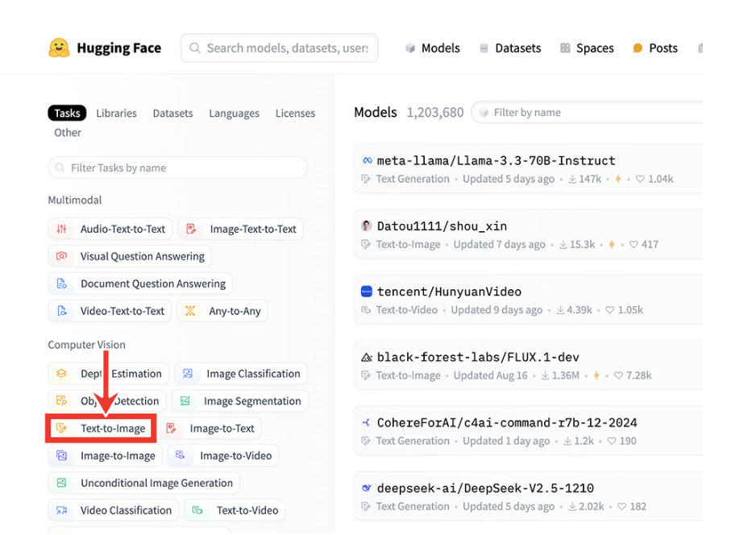Click the Text-to-Video task icon in the sidebar
The image size is (756, 535).
point(197,510)
